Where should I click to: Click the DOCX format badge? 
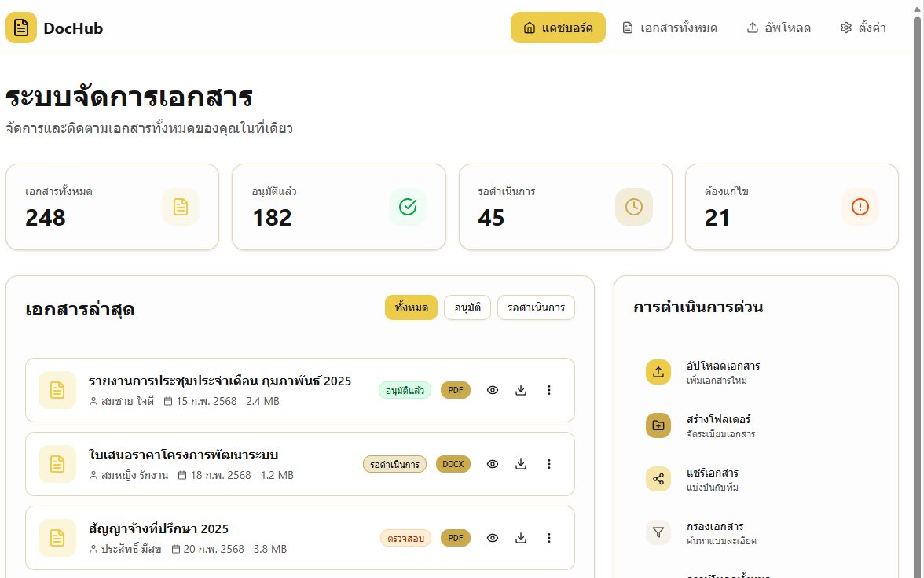(x=453, y=464)
